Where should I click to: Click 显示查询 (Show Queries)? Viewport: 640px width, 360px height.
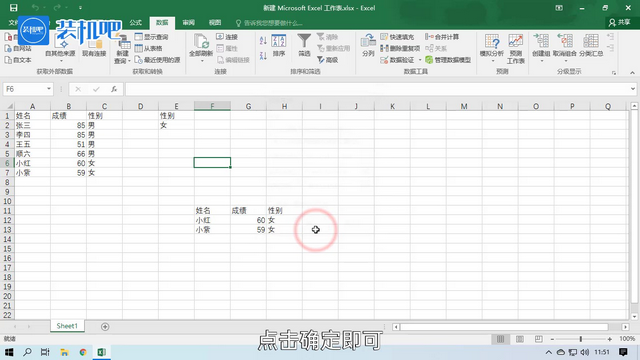click(151, 37)
